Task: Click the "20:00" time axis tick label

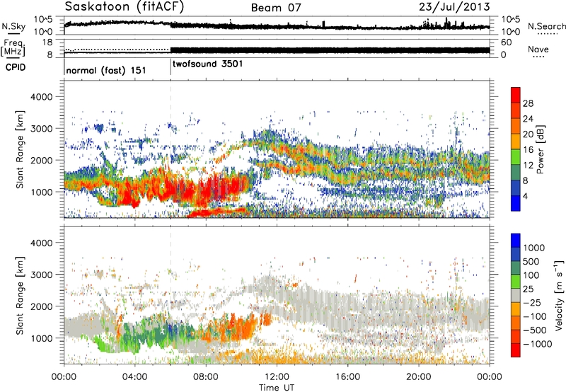Action: (x=418, y=377)
